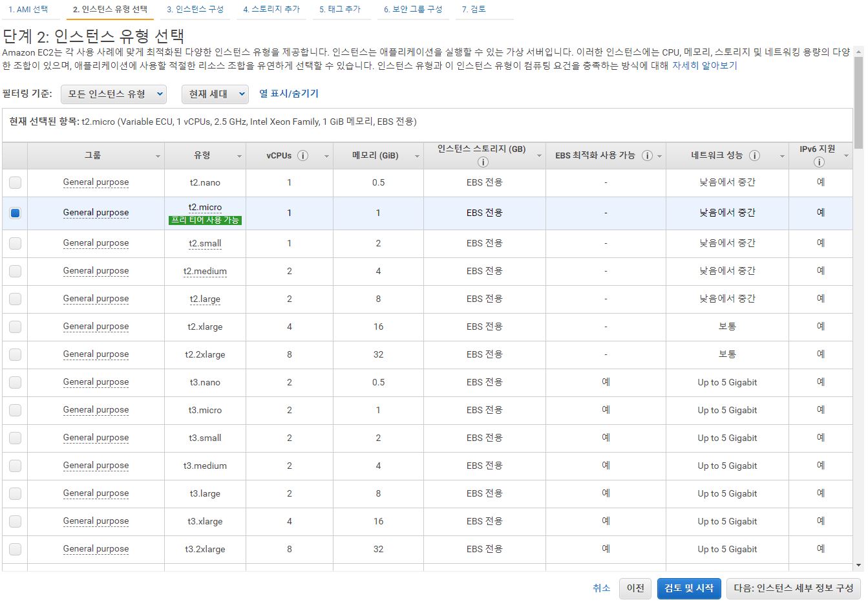Screen dimensions: 868x602
Task: Go to 5. 태그 추가 tab
Action: coord(340,10)
